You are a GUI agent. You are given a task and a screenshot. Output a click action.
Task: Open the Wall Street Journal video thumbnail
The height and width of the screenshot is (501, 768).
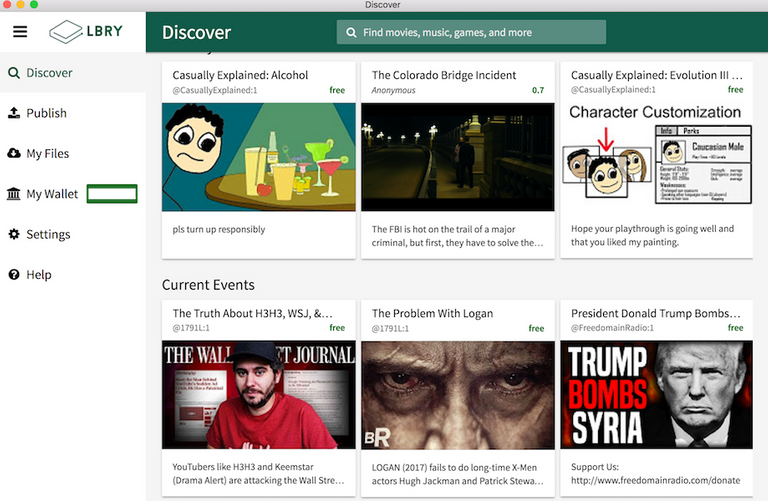(259, 395)
